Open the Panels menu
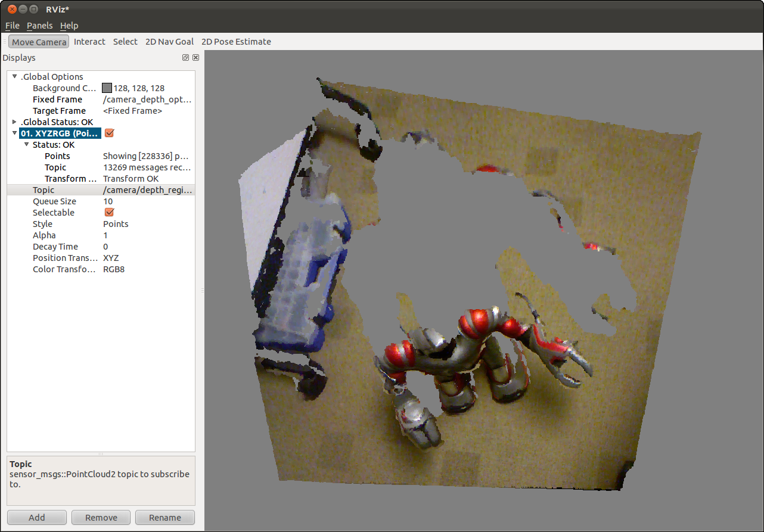 point(39,26)
